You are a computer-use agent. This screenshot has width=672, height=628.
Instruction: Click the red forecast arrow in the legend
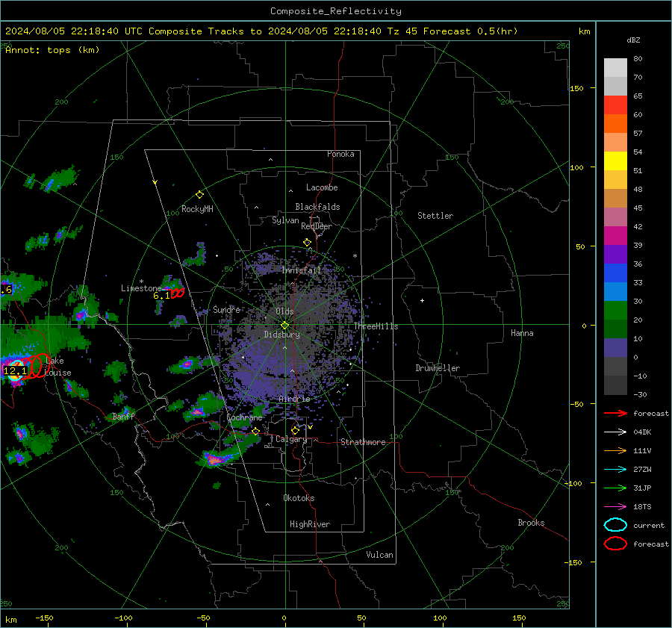tap(615, 413)
